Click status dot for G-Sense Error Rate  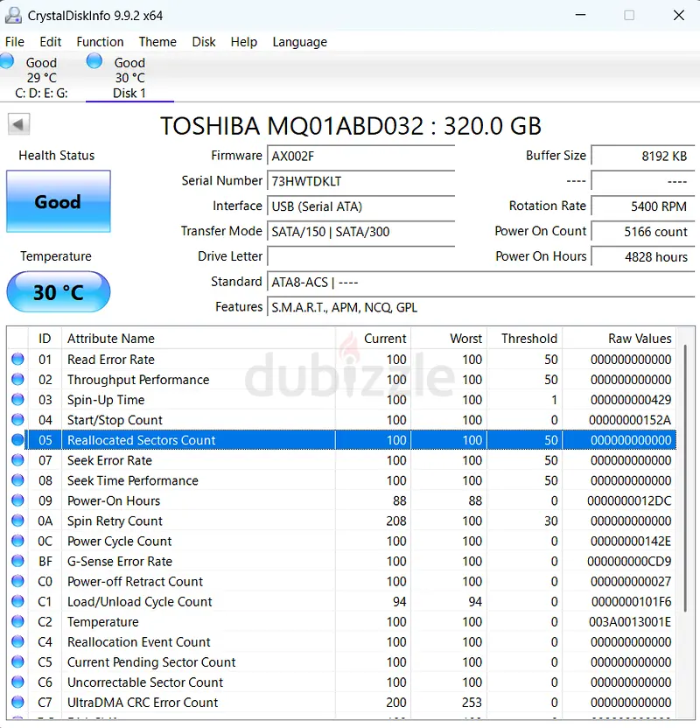coord(17,561)
